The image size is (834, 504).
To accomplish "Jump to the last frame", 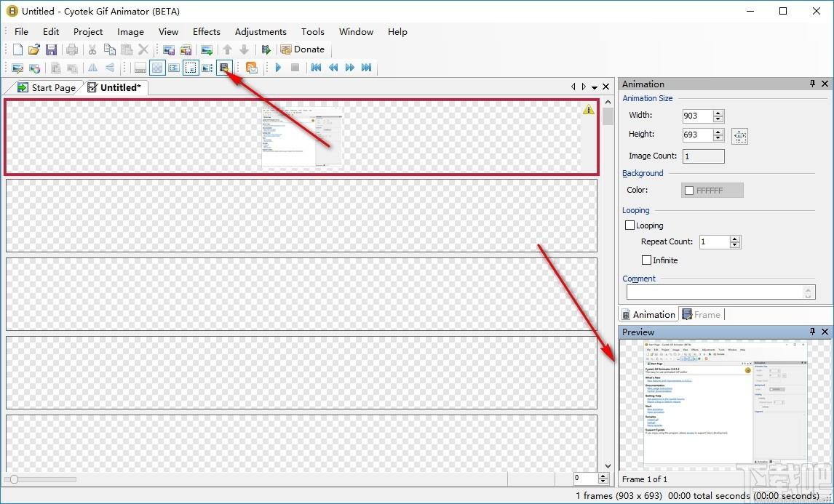I will coord(367,68).
